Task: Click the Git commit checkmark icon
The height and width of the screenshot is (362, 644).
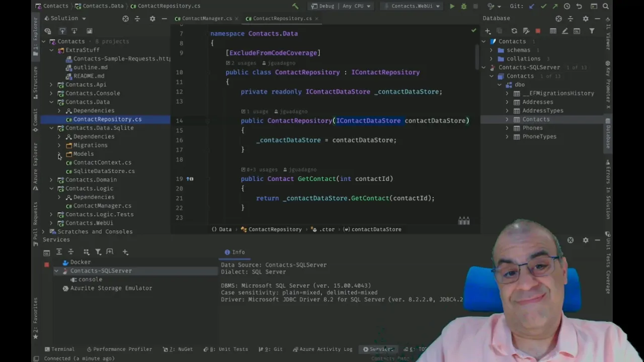Action: click(543, 6)
